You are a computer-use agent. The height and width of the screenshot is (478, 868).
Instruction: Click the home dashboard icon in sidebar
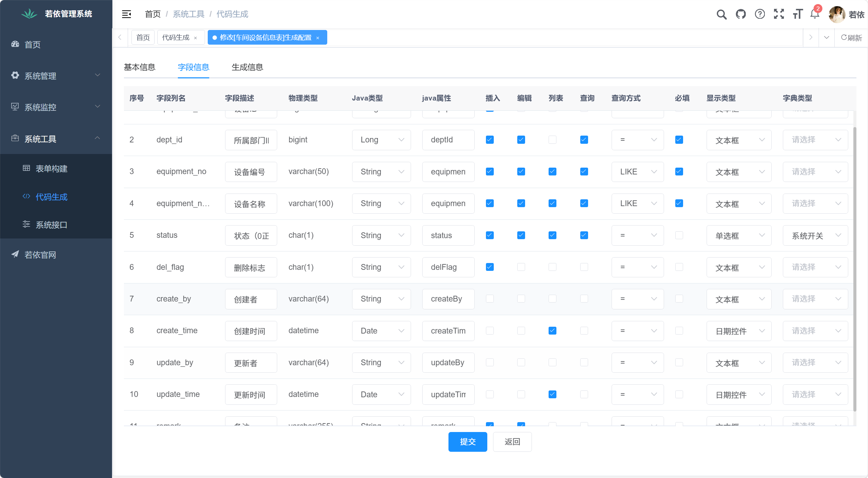coord(15,44)
